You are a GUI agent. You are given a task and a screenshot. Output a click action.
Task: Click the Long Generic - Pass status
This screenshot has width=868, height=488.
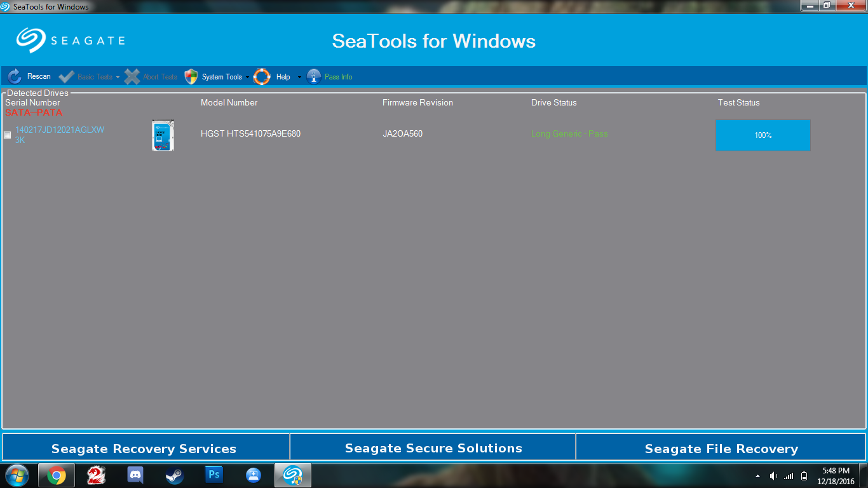click(x=569, y=133)
